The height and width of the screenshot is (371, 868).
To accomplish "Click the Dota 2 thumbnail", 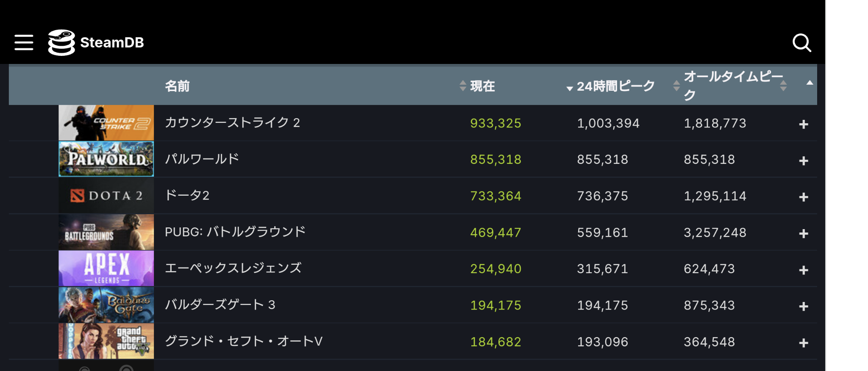I will click(x=106, y=196).
